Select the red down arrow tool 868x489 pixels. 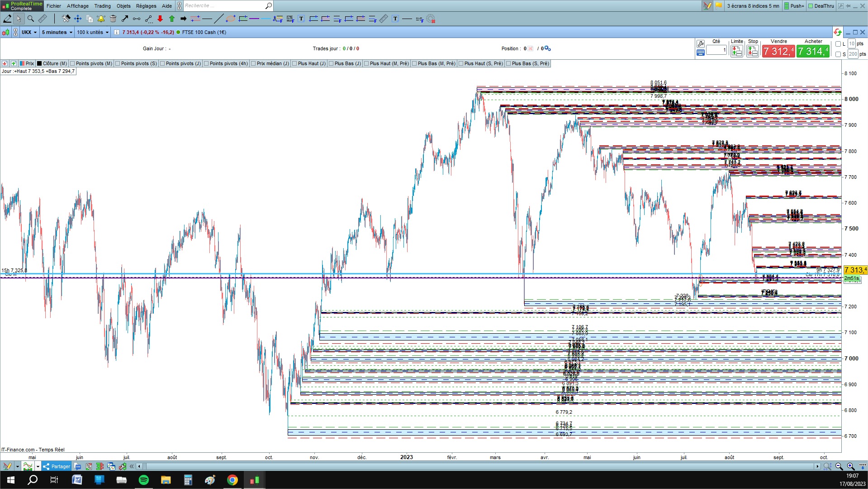(x=160, y=19)
